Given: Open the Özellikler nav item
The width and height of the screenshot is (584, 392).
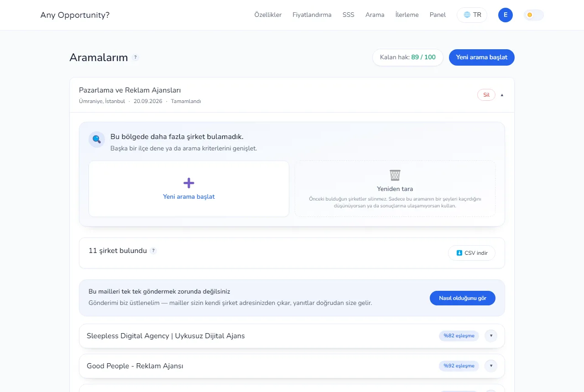Looking at the screenshot, I should pos(268,15).
